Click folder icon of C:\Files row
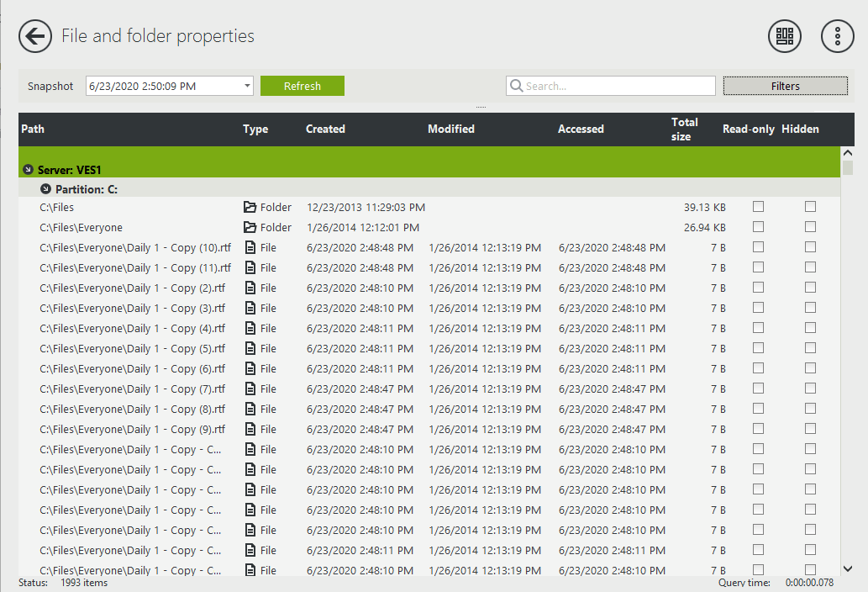This screenshot has height=592, width=868. (250, 207)
